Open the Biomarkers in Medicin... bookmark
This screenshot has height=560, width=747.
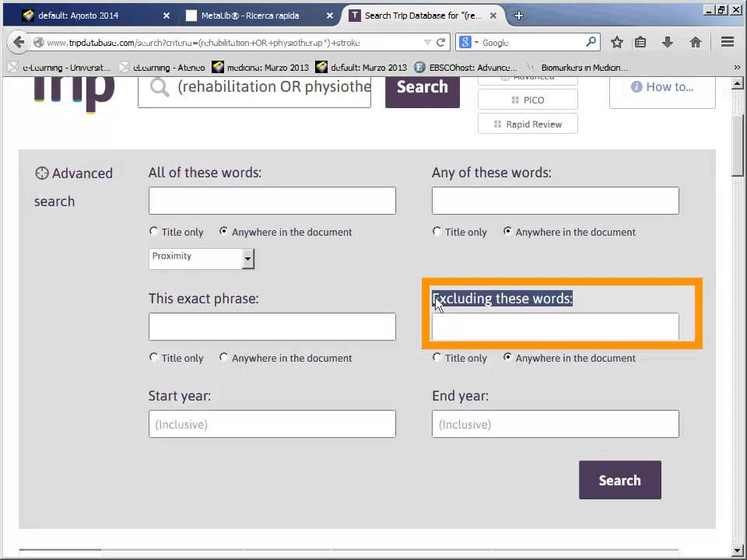577,68
